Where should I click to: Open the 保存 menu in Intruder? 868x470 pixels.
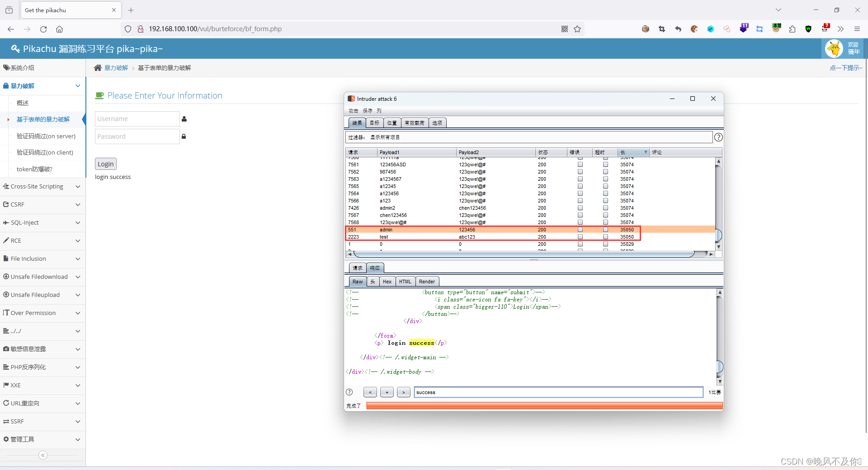(x=368, y=111)
